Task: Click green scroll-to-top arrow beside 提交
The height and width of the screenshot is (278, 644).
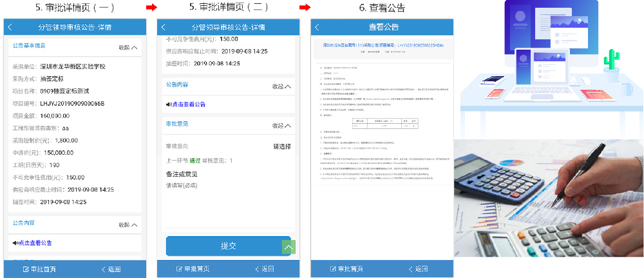Action: (x=289, y=247)
